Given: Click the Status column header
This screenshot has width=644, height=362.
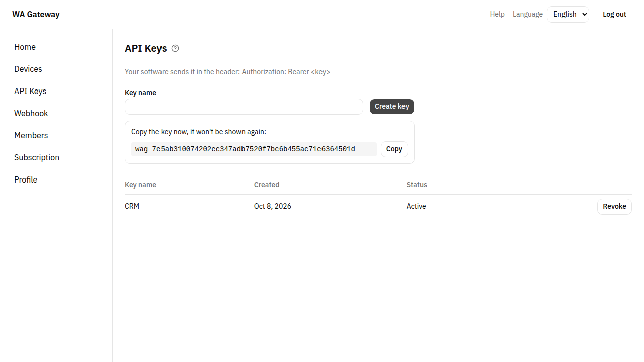Looking at the screenshot, I should pyautogui.click(x=417, y=185).
